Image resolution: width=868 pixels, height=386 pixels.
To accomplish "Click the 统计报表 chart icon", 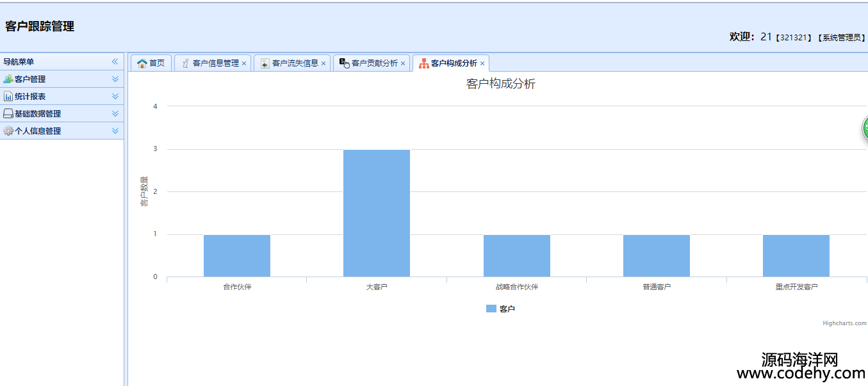I will [x=8, y=97].
